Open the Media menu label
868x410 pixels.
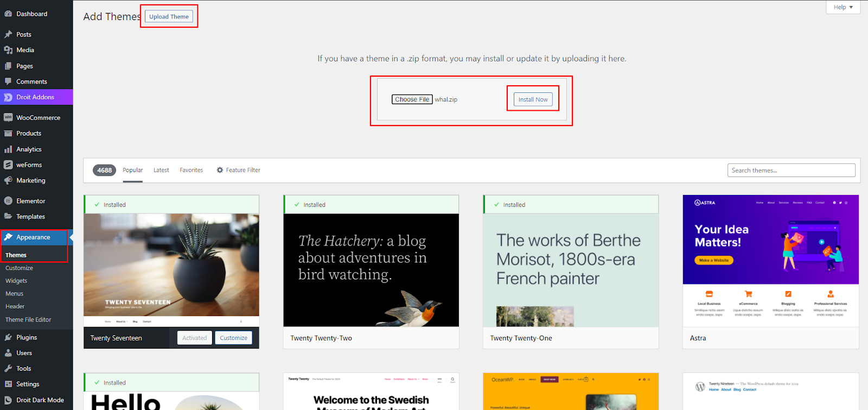25,50
